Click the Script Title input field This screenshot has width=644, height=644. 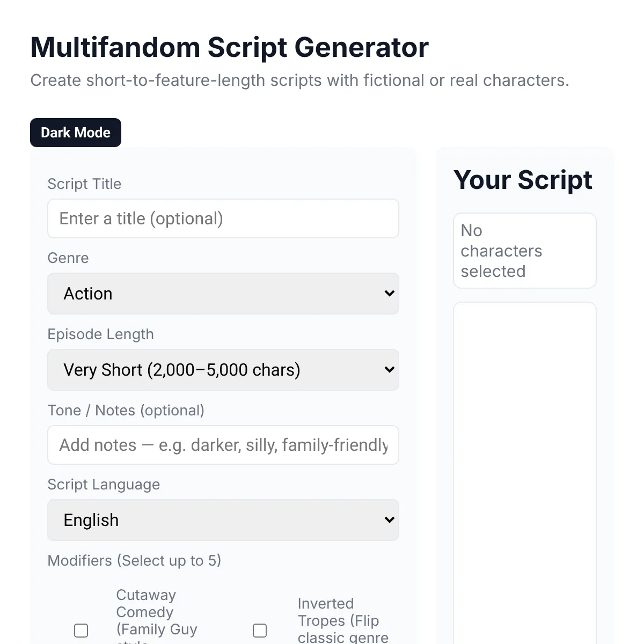(x=223, y=218)
